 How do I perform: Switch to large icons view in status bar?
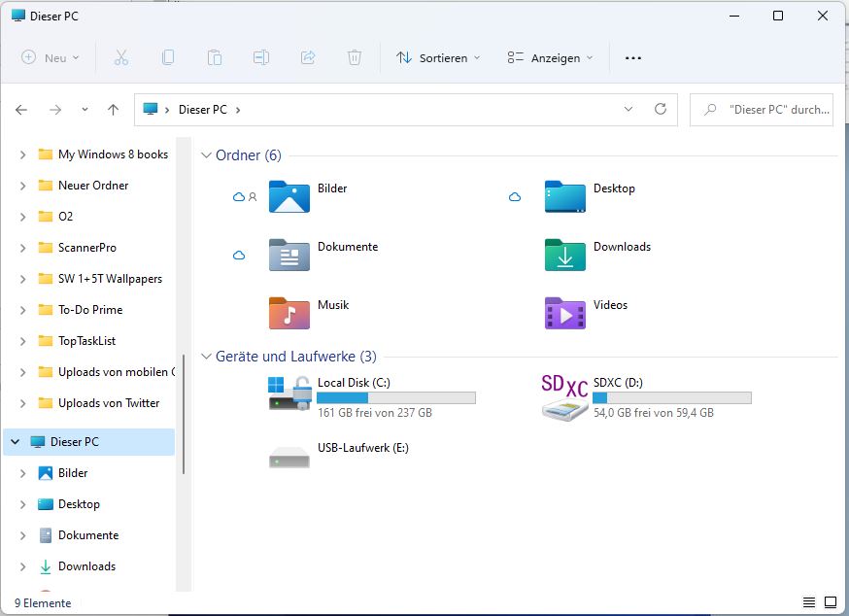[x=831, y=602]
